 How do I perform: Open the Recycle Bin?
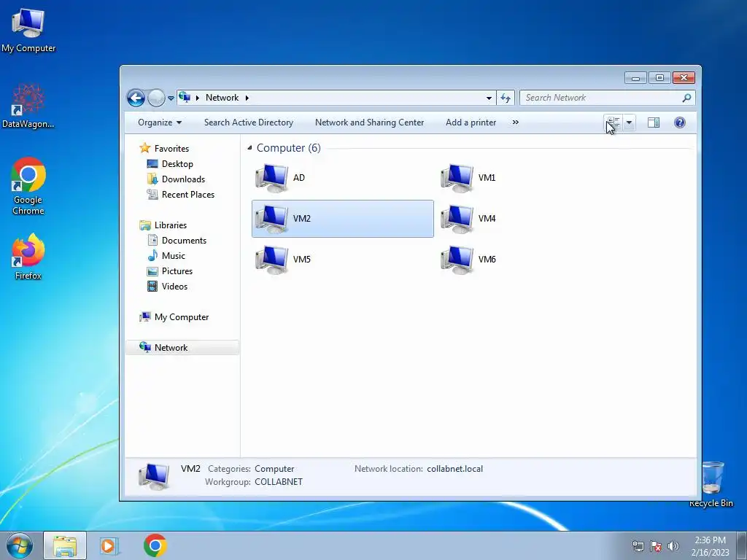711,484
